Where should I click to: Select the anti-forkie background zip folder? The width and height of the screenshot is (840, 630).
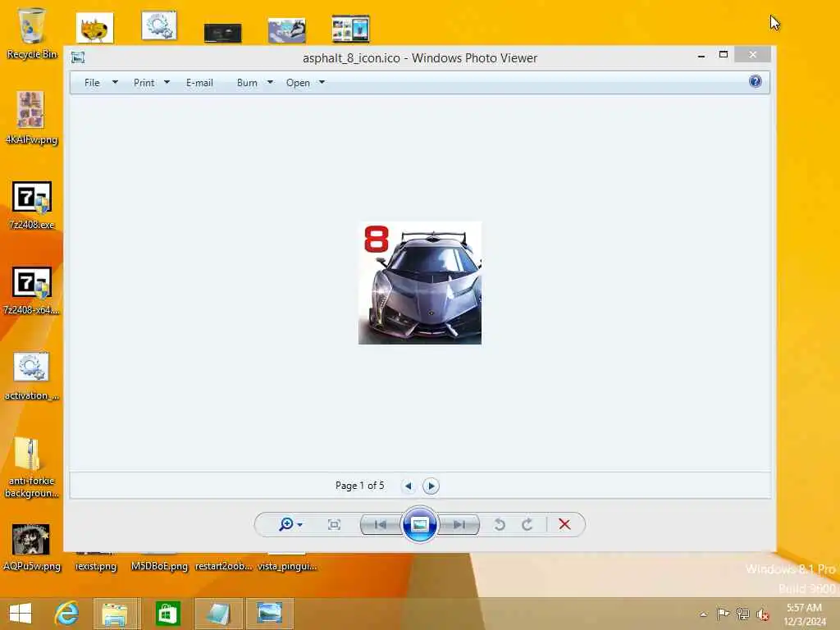pyautogui.click(x=32, y=467)
